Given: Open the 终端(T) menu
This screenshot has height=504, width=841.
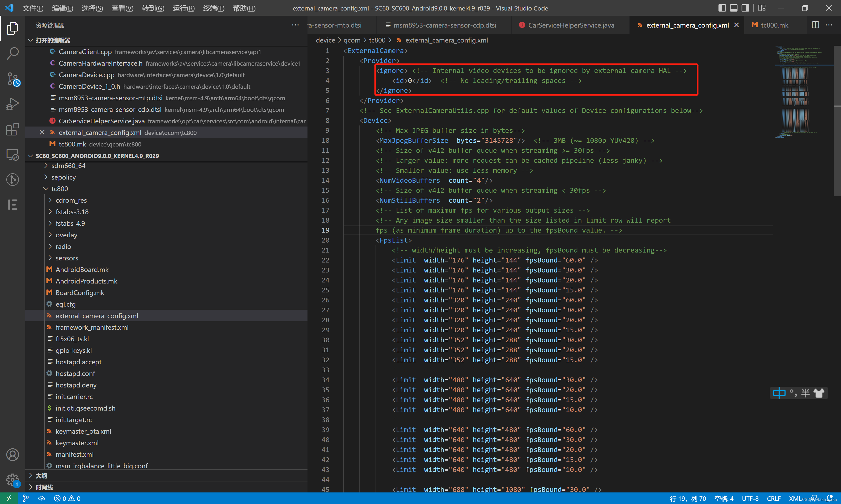Looking at the screenshot, I should [x=213, y=8].
